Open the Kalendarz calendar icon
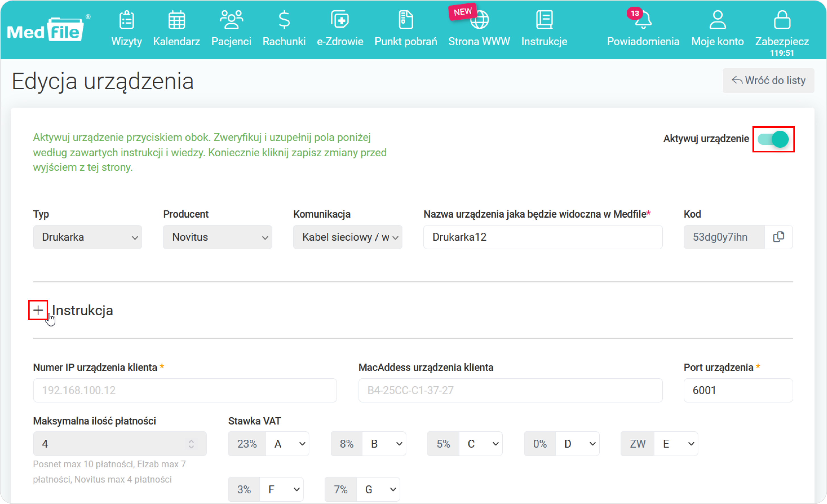This screenshot has width=827, height=504. click(x=177, y=19)
